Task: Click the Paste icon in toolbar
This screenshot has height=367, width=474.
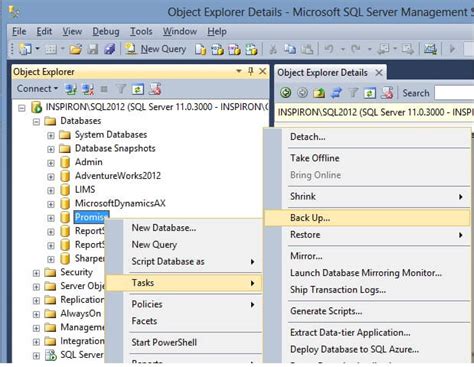Action: 307,49
